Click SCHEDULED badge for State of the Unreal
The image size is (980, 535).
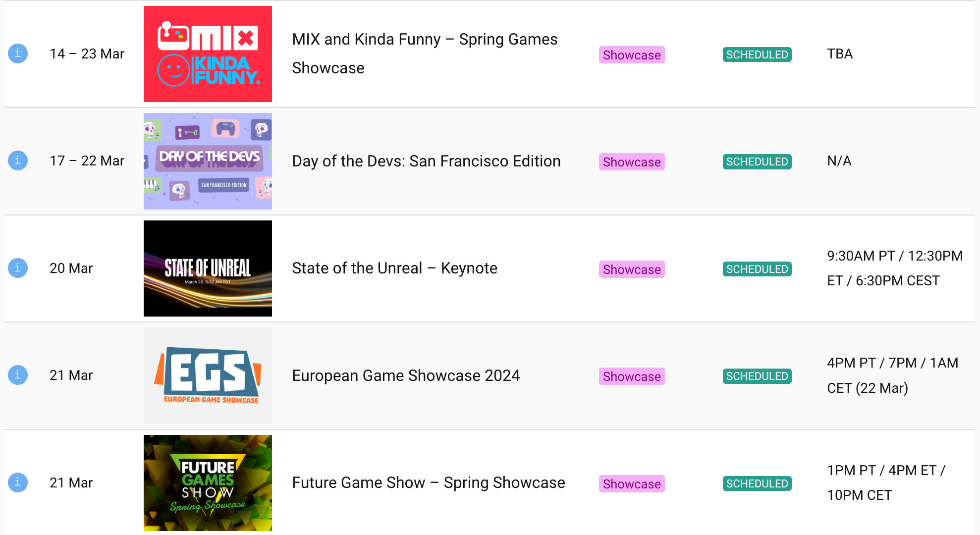click(x=757, y=269)
